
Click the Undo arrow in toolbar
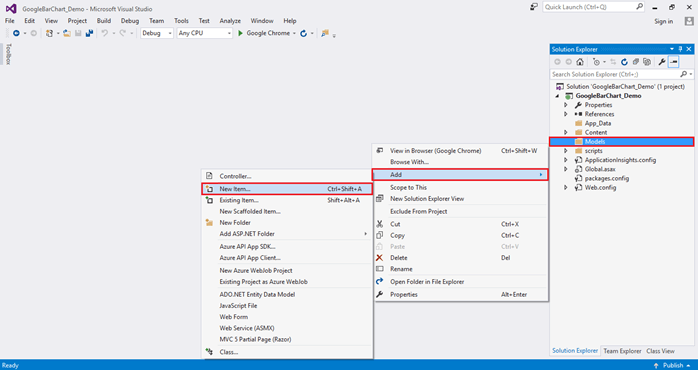[105, 33]
